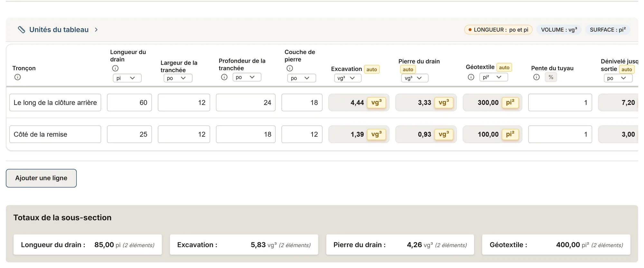Click the LONGUEUR : po et pi badge
Screen dimensions: 644x268
click(498, 30)
